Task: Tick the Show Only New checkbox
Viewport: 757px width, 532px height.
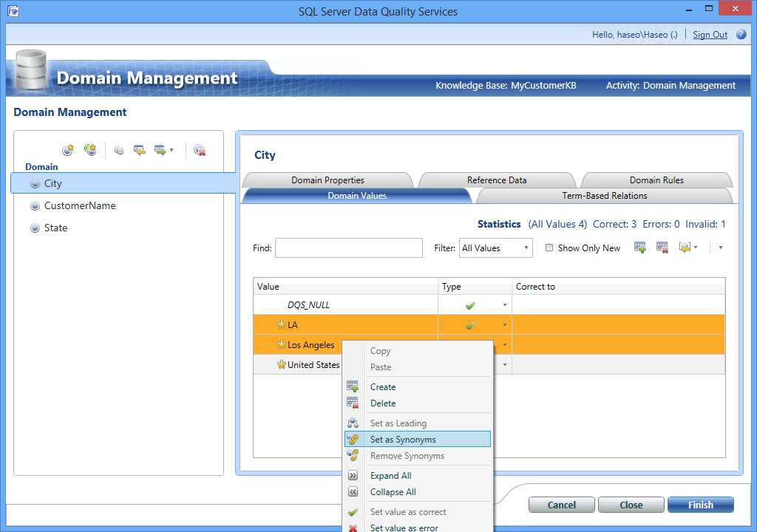Action: click(549, 248)
